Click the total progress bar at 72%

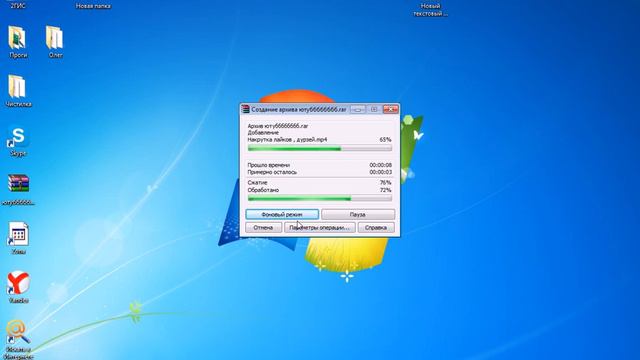[320, 198]
